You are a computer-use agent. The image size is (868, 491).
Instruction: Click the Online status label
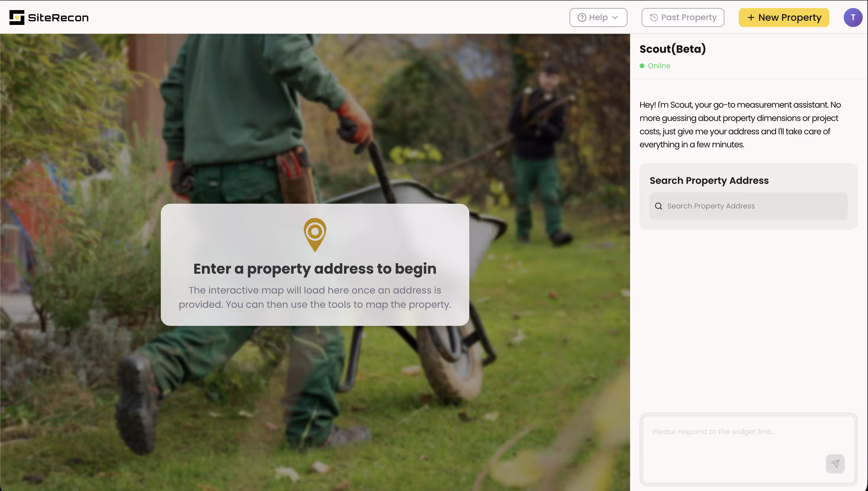click(659, 66)
